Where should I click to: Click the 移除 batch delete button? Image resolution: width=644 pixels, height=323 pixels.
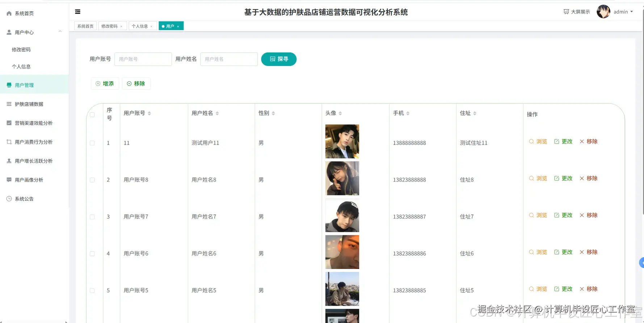coord(136,84)
